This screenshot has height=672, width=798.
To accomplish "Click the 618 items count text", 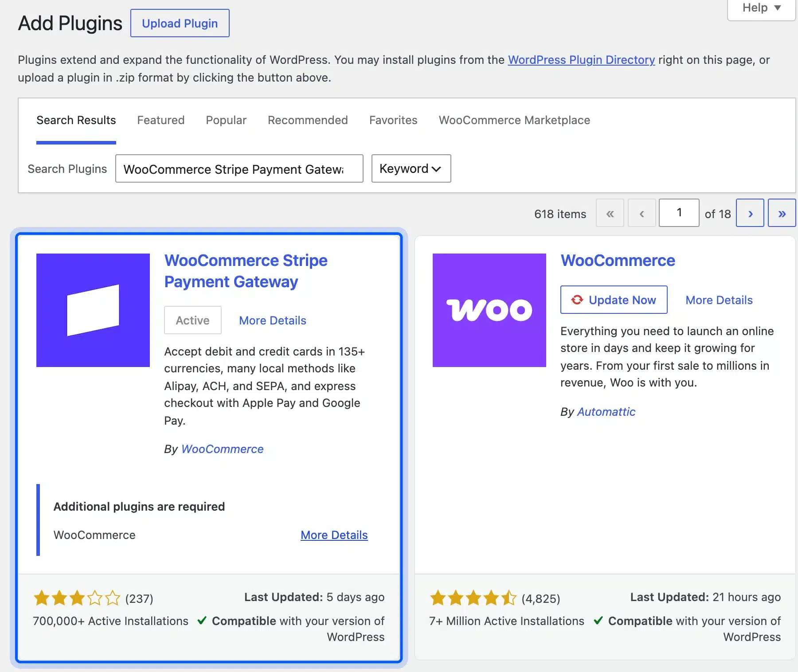I will point(560,214).
